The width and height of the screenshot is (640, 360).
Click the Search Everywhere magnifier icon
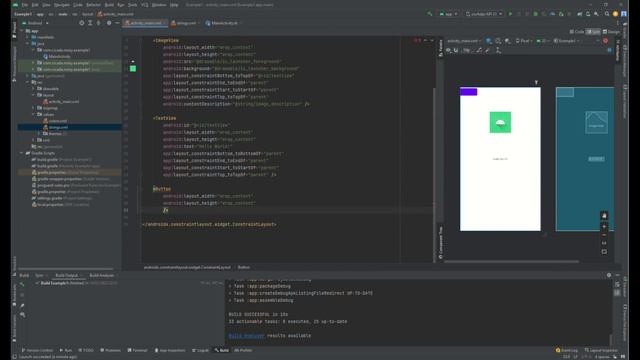(x=607, y=14)
